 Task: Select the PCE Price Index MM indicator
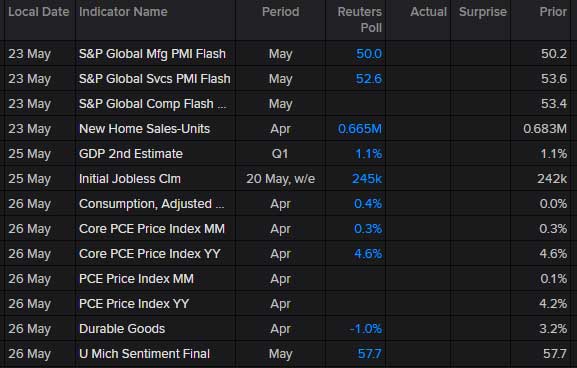point(136,279)
